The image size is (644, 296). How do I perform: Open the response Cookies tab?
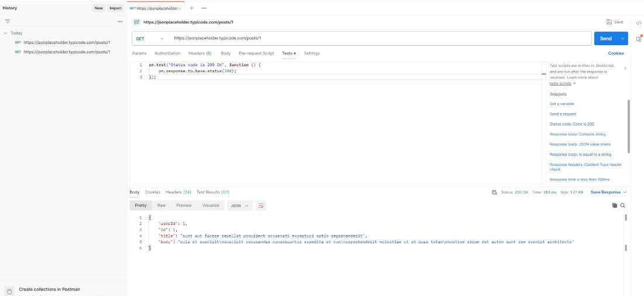152,192
